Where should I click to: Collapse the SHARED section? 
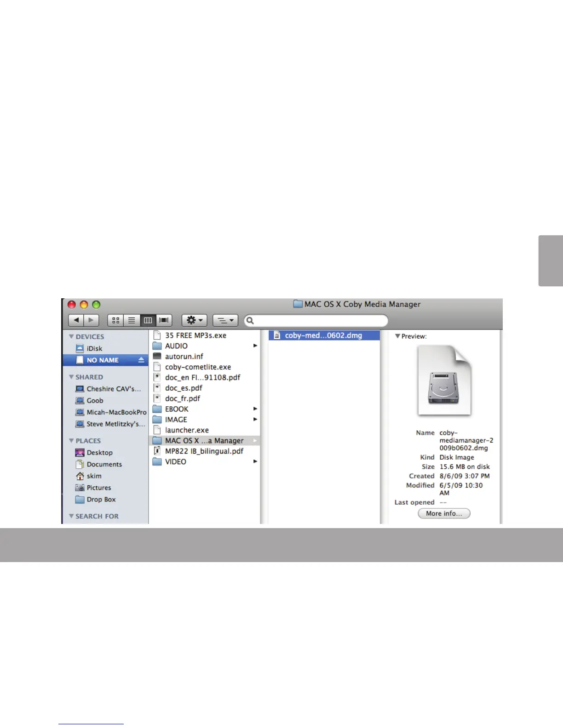[x=71, y=377]
